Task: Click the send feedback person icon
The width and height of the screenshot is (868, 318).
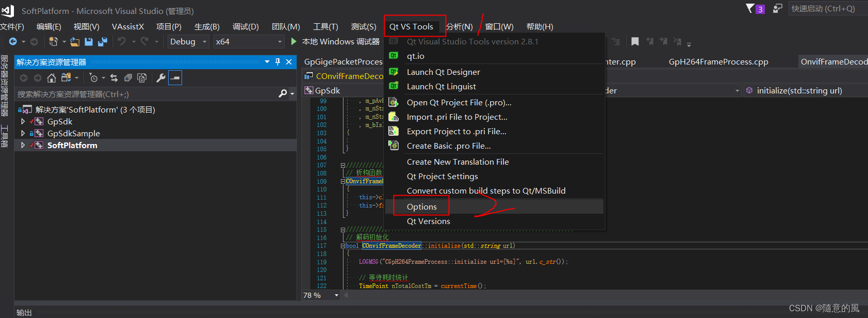Action: (778, 9)
